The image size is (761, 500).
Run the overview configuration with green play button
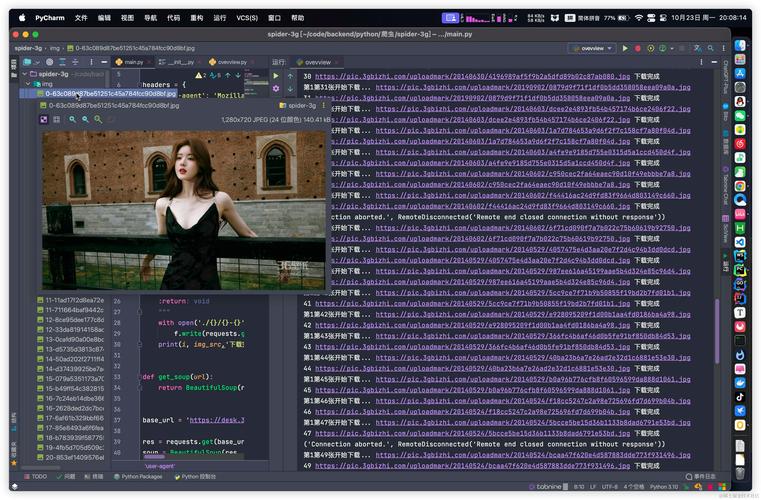point(625,49)
